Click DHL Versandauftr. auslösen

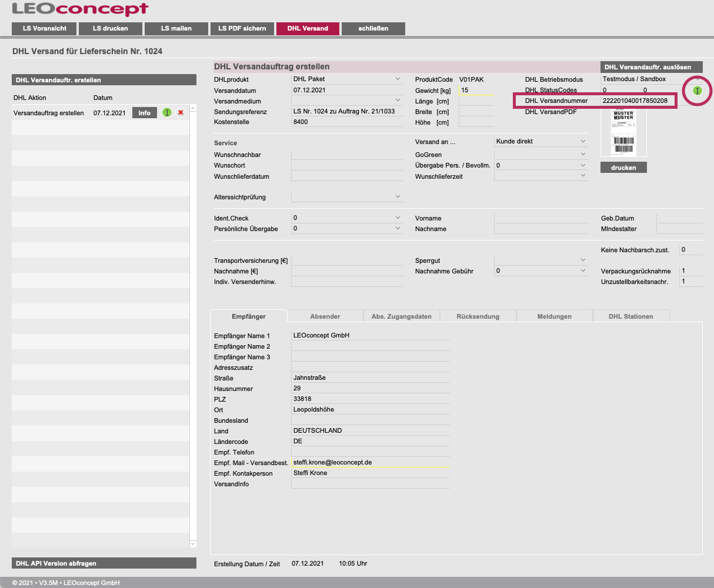[x=652, y=67]
